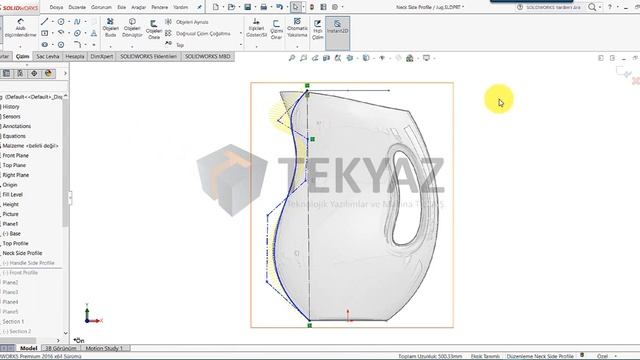Click Otomatik Yakalama quick snaps tool

(x=297, y=27)
